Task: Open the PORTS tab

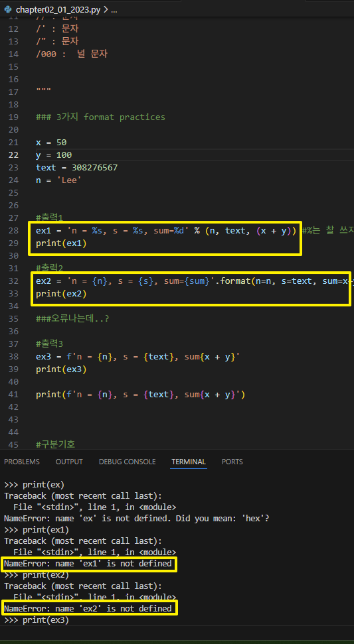Action: pyautogui.click(x=232, y=462)
